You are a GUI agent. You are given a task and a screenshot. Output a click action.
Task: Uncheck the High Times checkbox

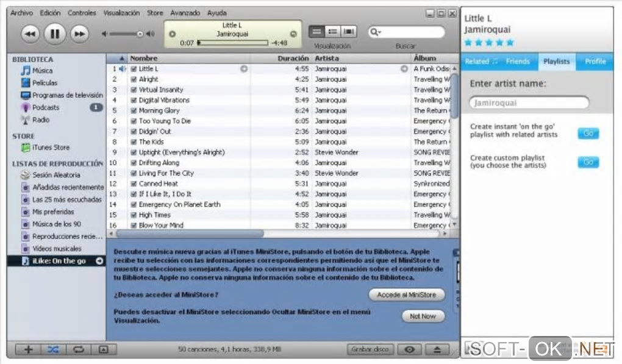coord(134,215)
